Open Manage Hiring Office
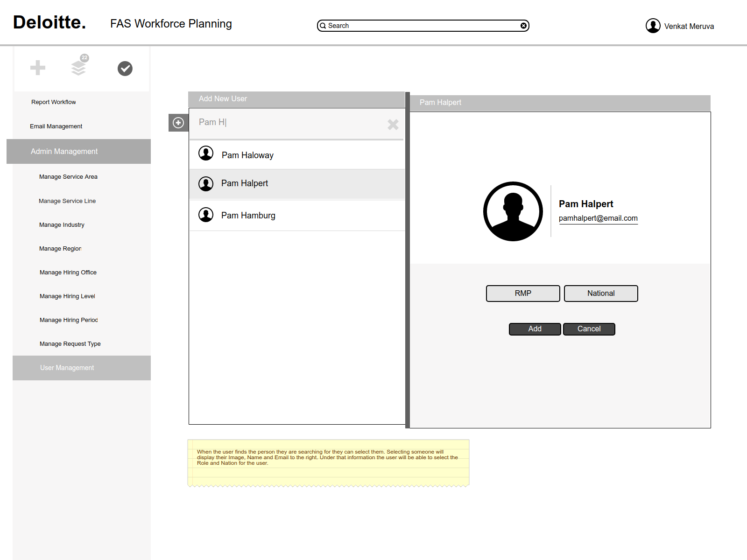The height and width of the screenshot is (560, 747). pos(68,273)
